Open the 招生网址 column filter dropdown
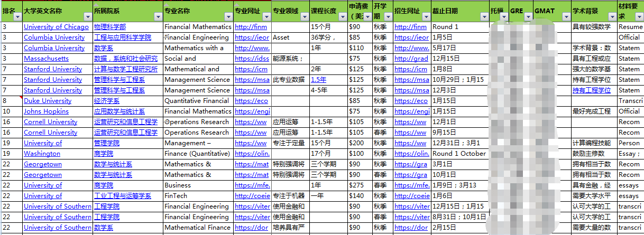The width and height of the screenshot is (644, 235). 425,17
